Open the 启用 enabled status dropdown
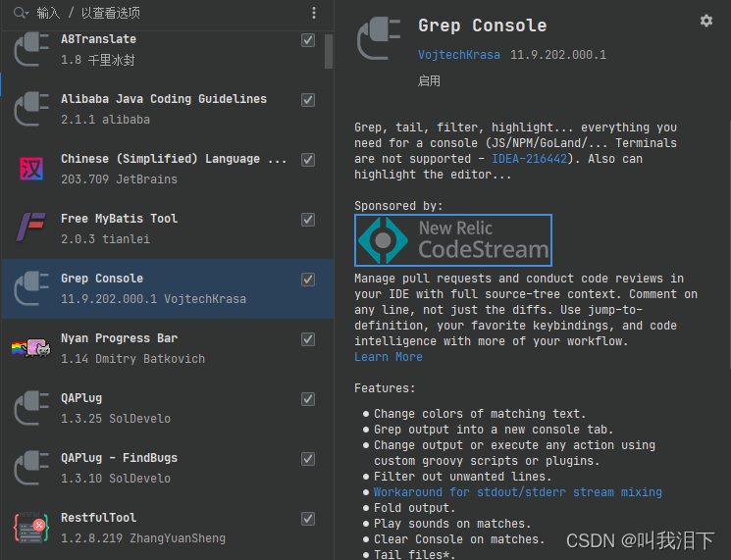This screenshot has width=731, height=560. pos(429,81)
